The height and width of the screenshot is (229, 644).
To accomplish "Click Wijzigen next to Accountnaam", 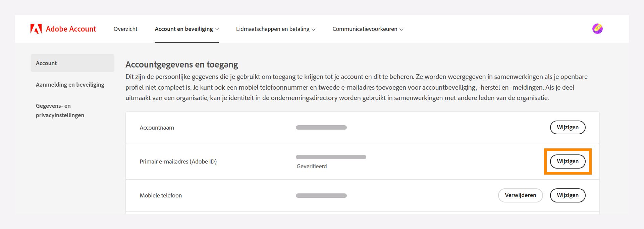I will pos(568,127).
